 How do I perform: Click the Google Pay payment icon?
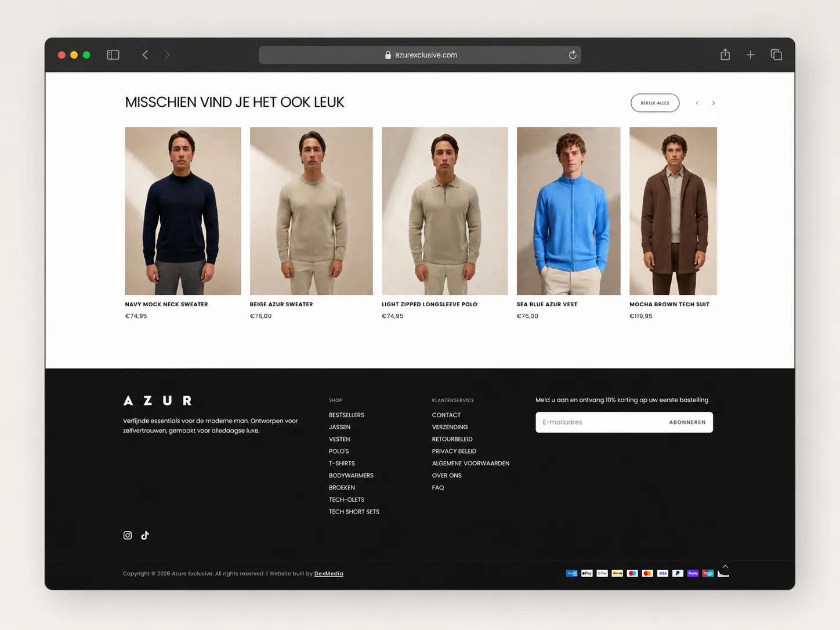click(602, 573)
